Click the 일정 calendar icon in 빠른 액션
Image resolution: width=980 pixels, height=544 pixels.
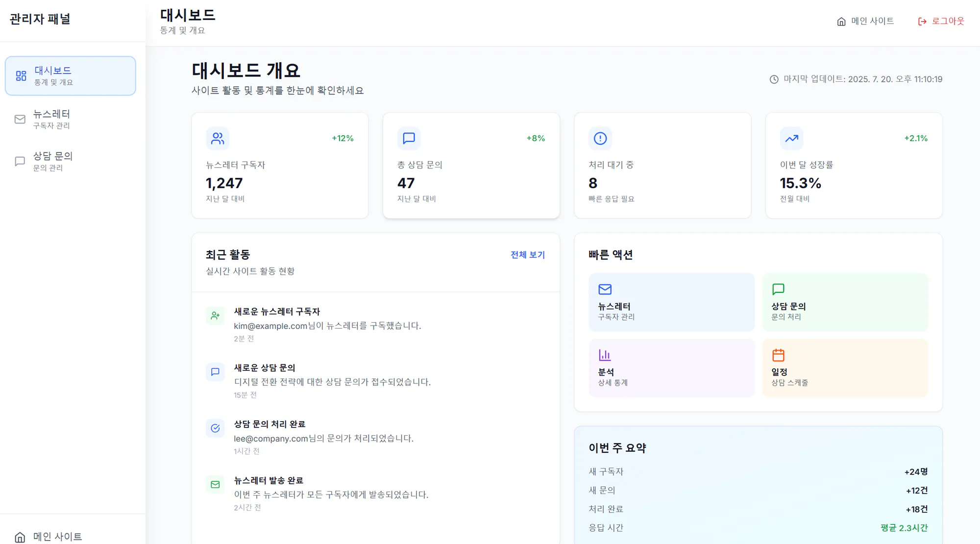(778, 355)
